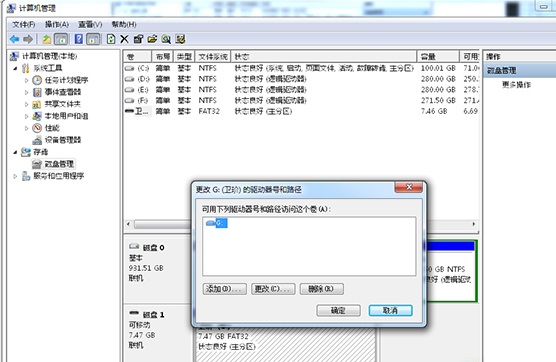
Task: Sort by the 文件系统 column header
Action: (213, 57)
